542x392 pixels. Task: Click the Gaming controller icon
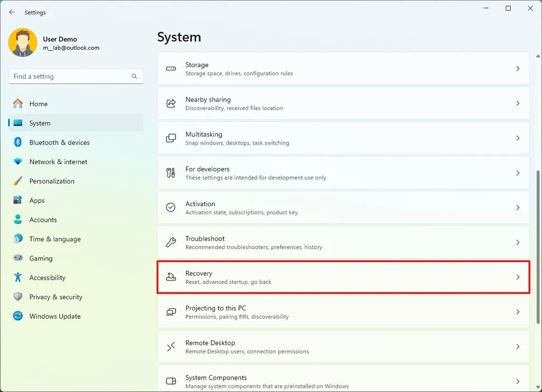pos(18,259)
